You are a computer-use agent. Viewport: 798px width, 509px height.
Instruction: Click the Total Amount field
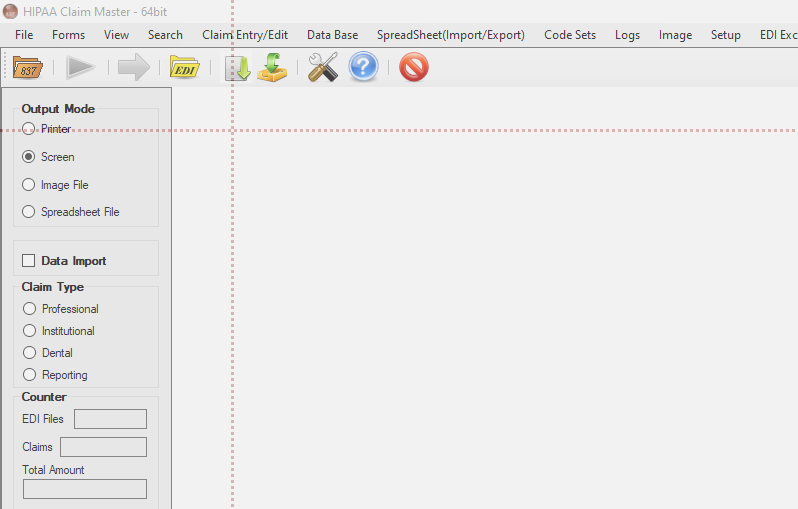[85, 489]
